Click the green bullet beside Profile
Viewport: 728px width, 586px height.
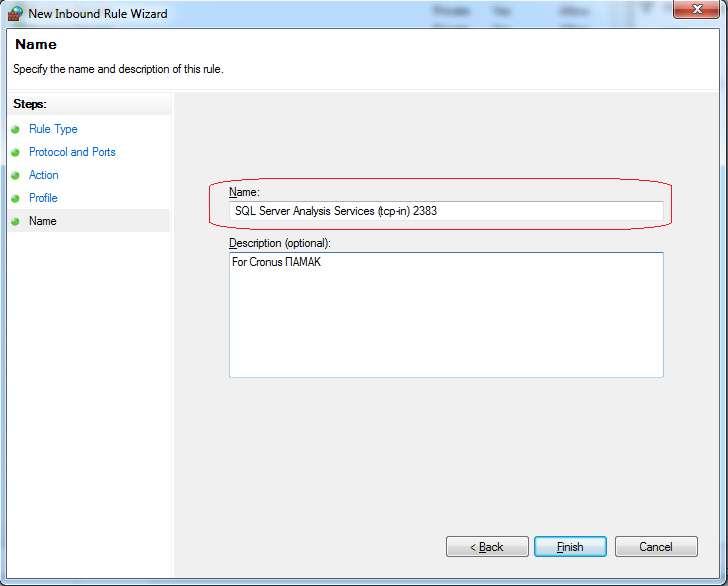point(15,199)
